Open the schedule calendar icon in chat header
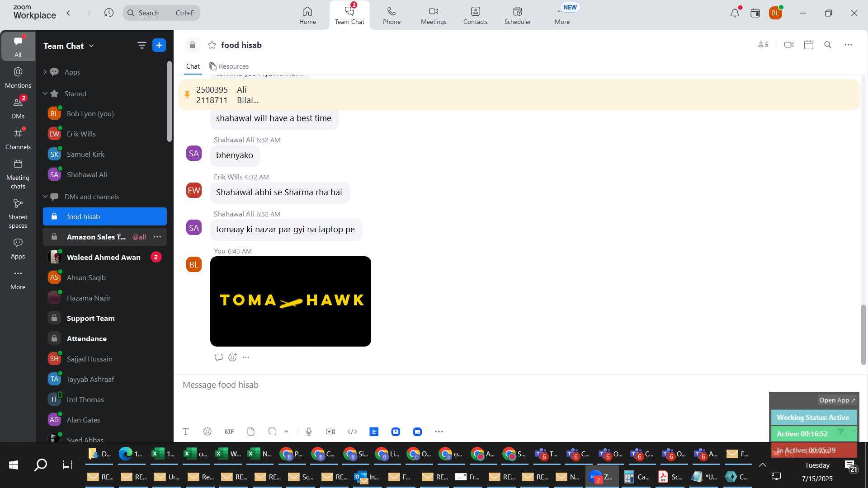 pos(809,45)
